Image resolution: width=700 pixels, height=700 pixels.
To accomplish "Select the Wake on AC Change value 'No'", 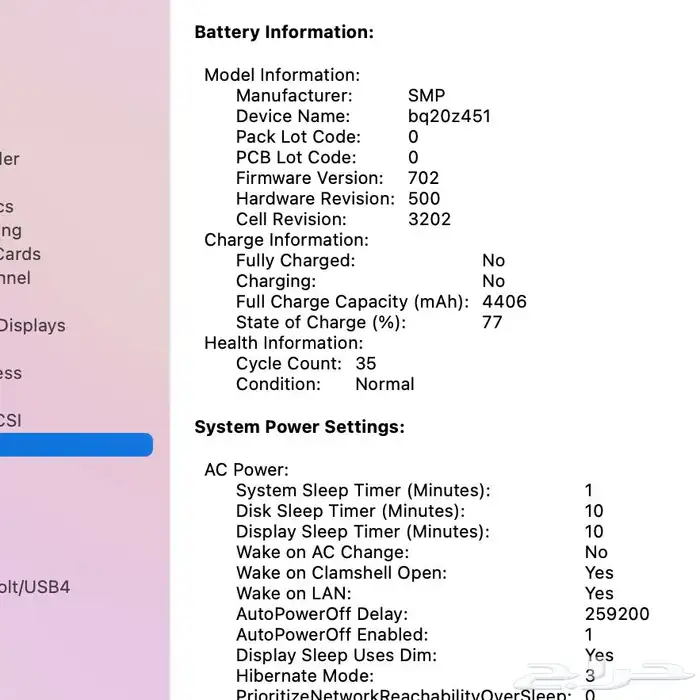I will pyautogui.click(x=596, y=552).
